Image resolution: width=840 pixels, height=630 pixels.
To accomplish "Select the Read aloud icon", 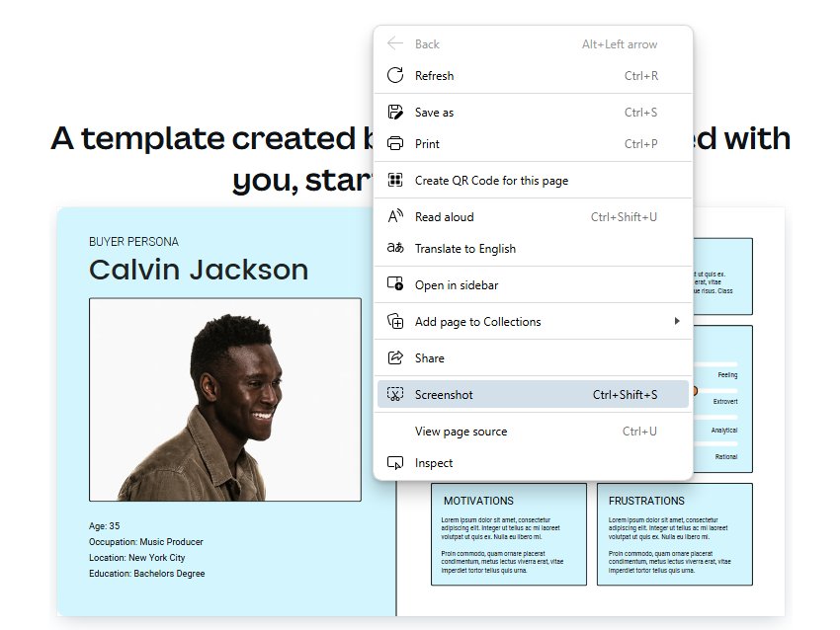I will point(395,216).
